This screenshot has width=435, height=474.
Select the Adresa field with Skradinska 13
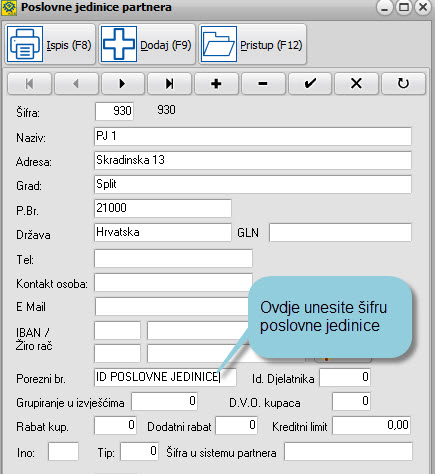click(253, 160)
